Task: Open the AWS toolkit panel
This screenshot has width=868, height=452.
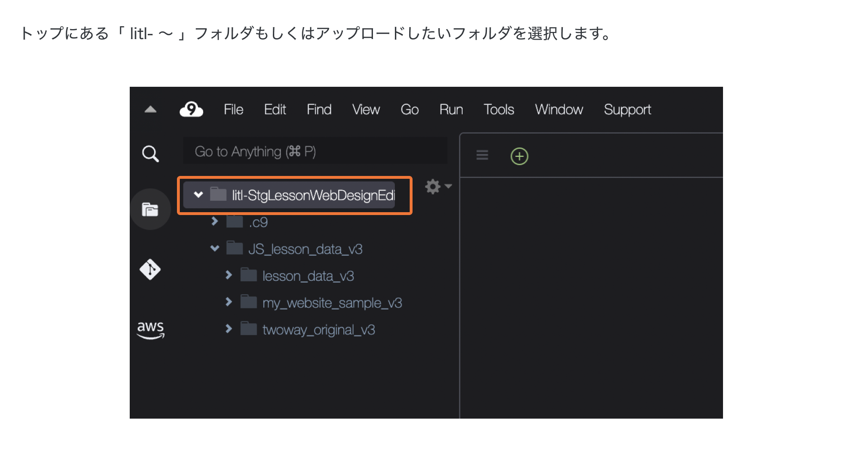Action: tap(150, 329)
